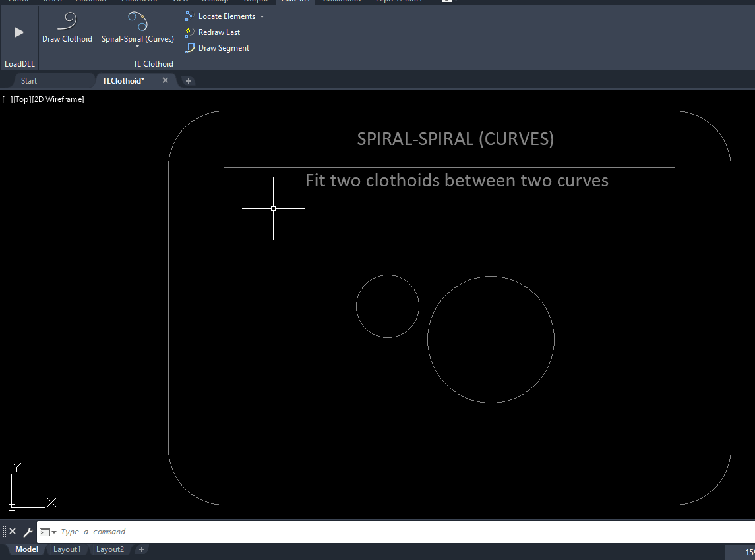The width and height of the screenshot is (755, 560).
Task: Switch to the Model tab
Action: point(26,549)
